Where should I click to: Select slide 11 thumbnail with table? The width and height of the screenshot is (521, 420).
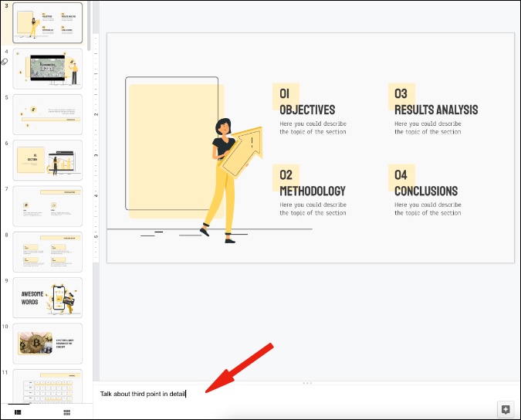pyautogui.click(x=48, y=387)
